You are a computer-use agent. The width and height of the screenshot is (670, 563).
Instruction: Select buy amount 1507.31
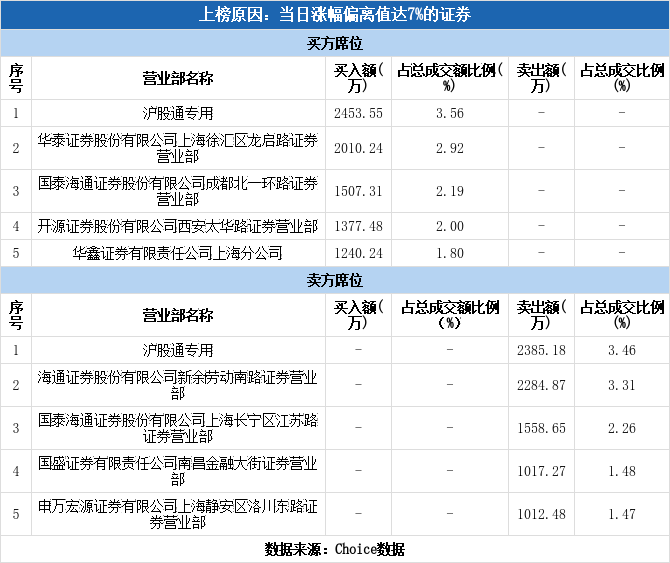358,191
